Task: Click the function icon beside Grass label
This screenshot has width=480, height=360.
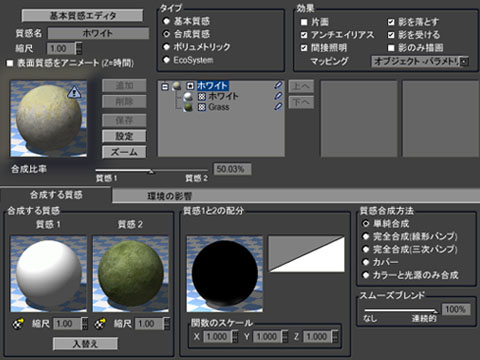Action: 202,107
